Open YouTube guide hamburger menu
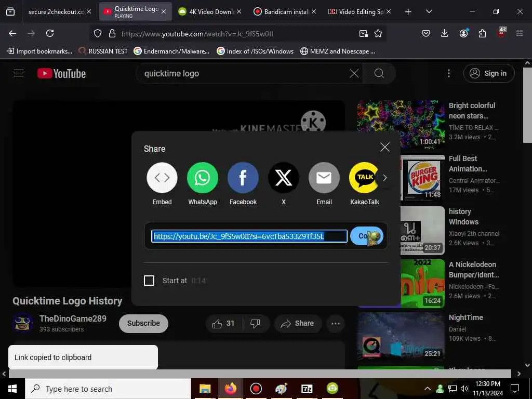The width and height of the screenshot is (532, 399). click(x=19, y=73)
